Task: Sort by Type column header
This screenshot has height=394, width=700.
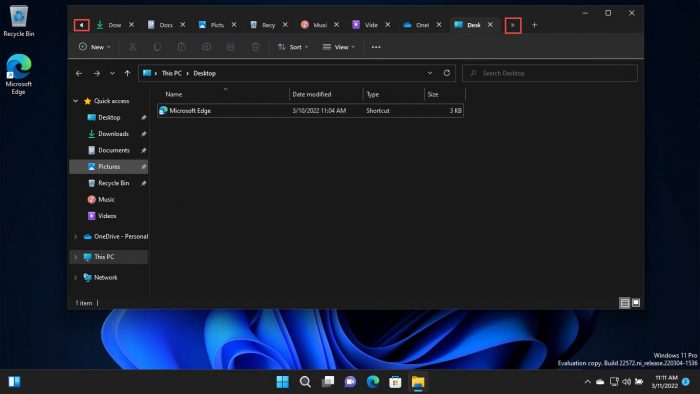Action: [x=393, y=94]
